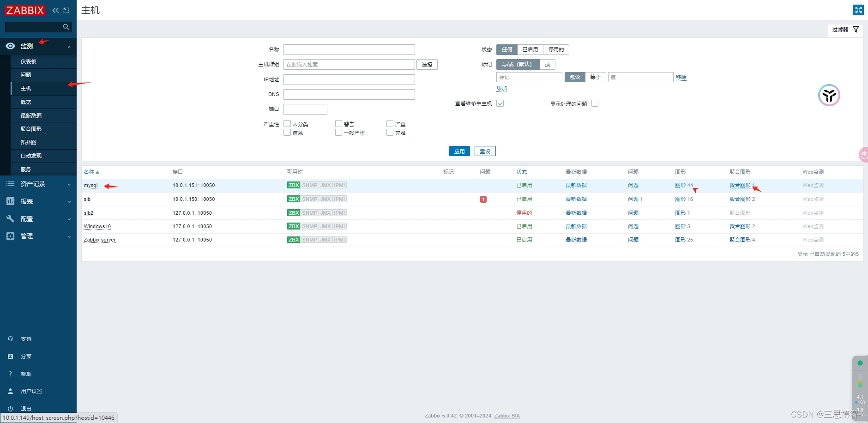868x423 pixels.
Task: Expand the 报表 menu section
Action: click(x=38, y=201)
